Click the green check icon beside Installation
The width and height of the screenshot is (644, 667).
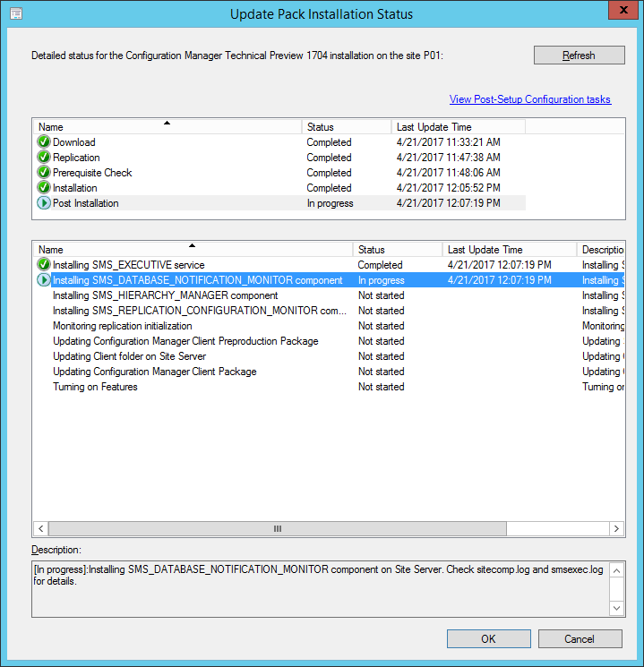pos(43,188)
